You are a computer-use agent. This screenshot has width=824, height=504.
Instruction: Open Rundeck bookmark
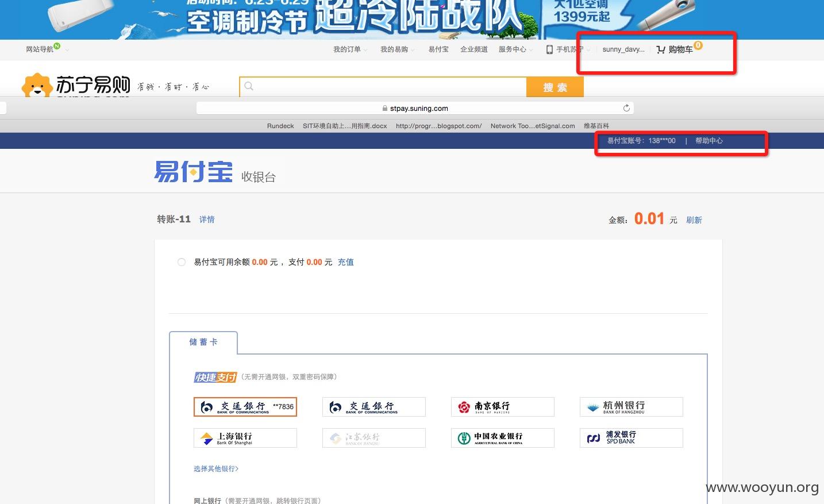(280, 126)
